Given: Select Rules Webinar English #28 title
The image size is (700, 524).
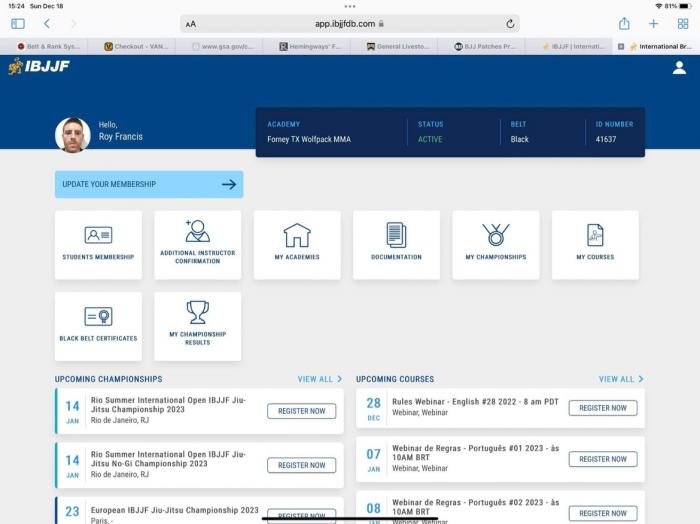Looking at the screenshot, I should coord(475,402).
